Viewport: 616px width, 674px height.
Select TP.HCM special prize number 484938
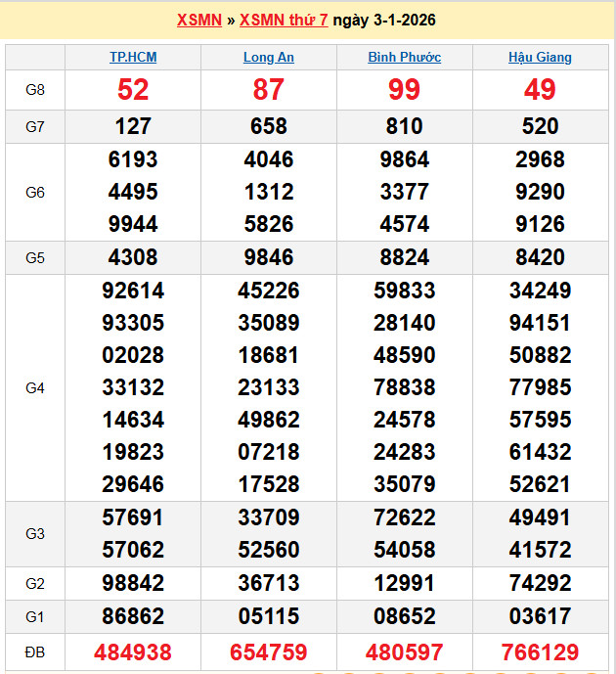[x=133, y=652]
